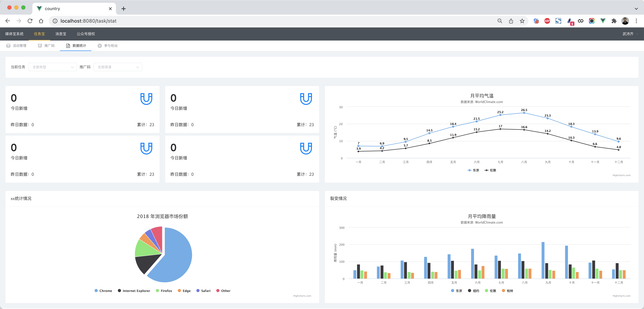Viewport: 644px width, 309px height.
Task: Toggle Chrome slice in pie chart legend
Action: pyautogui.click(x=103, y=291)
